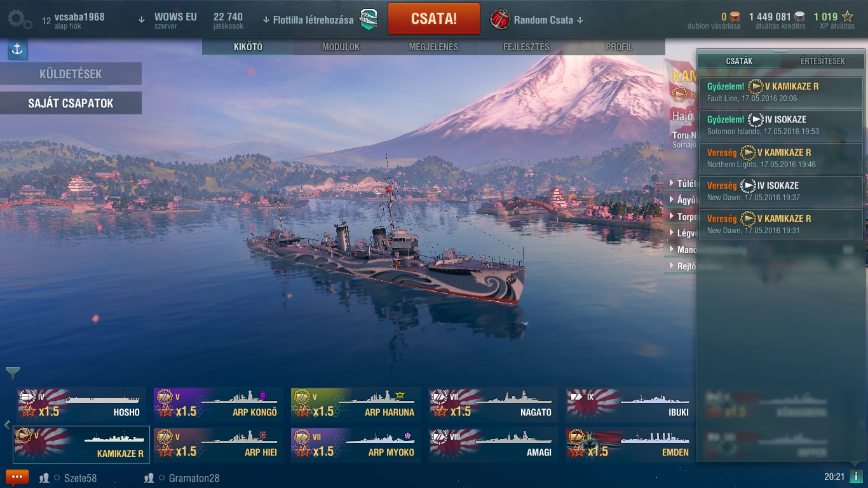
Task: Open settings gear icon
Action: coord(20,19)
